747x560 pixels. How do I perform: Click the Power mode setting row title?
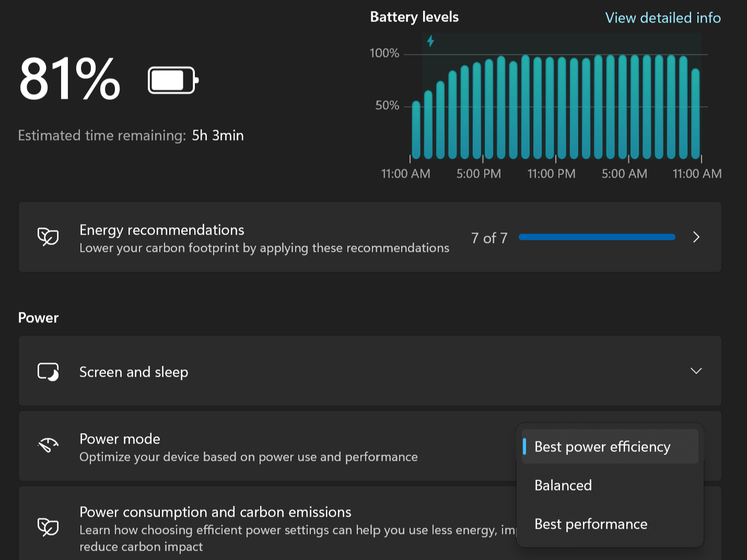[x=120, y=439]
